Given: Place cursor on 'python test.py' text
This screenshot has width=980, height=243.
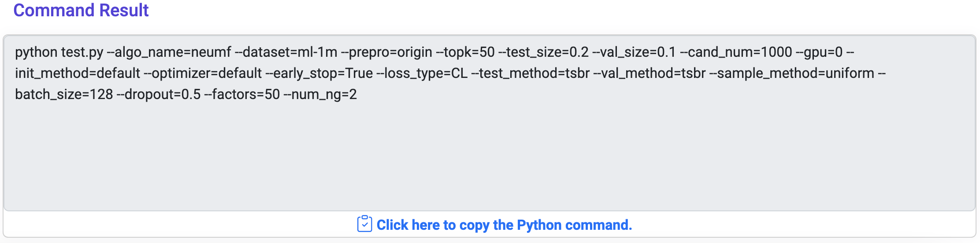Looking at the screenshot, I should tap(59, 52).
